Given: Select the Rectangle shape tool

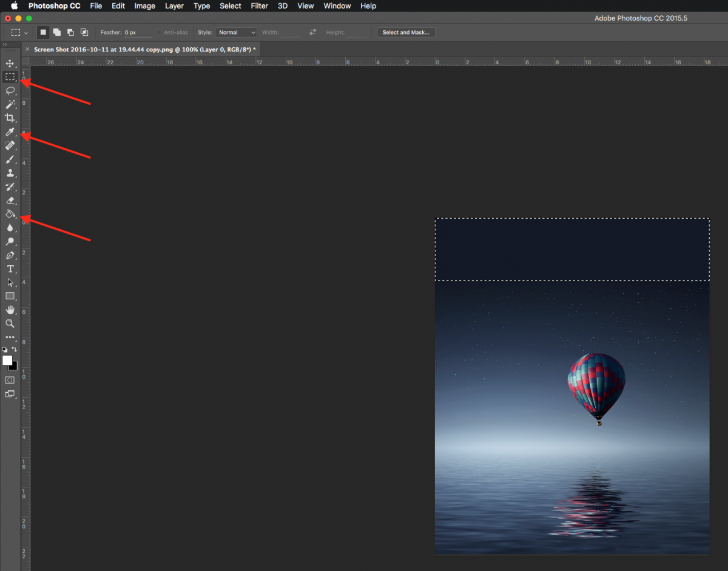Looking at the screenshot, I should (10, 296).
